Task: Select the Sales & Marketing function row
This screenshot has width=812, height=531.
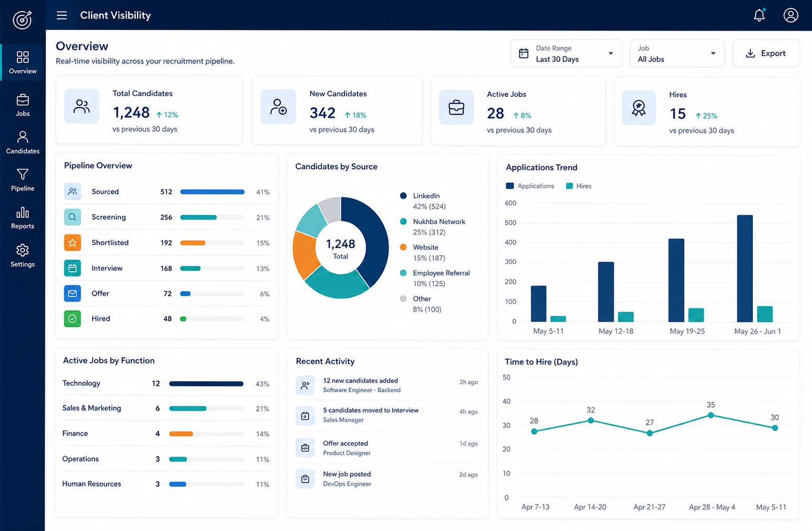Action: click(166, 408)
